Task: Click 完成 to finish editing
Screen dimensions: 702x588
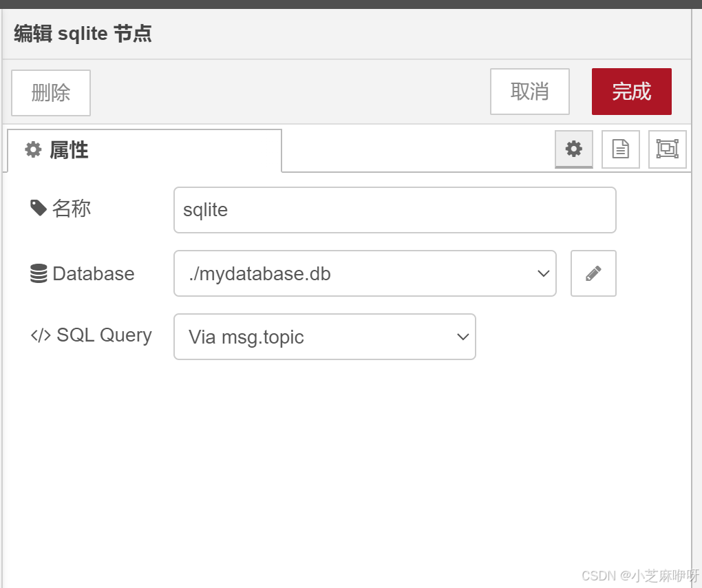Action: [631, 92]
